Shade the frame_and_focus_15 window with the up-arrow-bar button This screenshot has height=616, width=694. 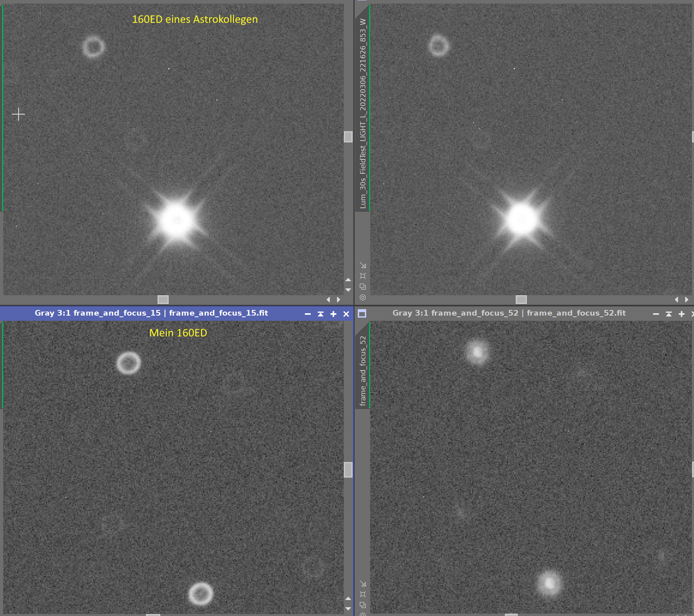point(321,314)
